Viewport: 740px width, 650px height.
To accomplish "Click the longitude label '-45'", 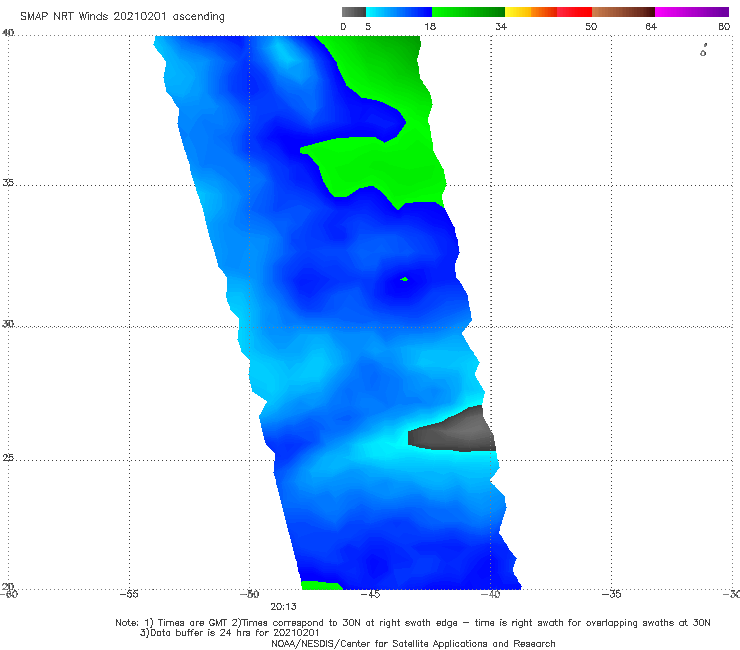I will (x=370, y=594).
